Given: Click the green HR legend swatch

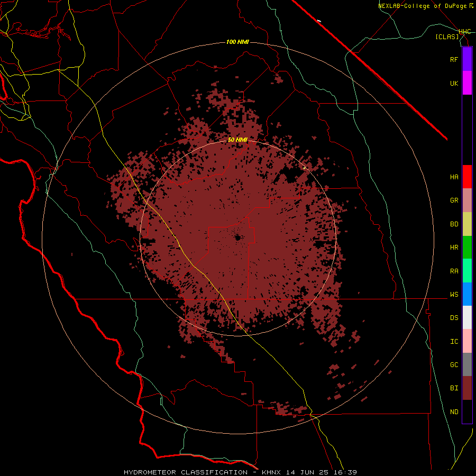Looking at the screenshot, I should (x=467, y=248).
